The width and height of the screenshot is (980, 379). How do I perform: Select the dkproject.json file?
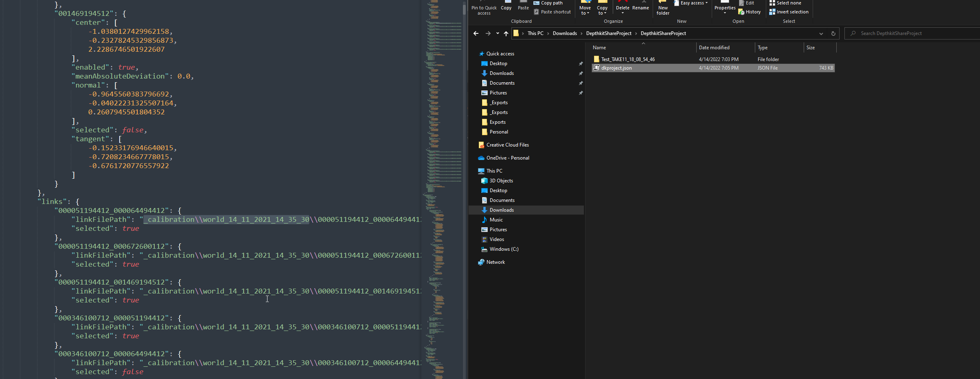coord(616,68)
